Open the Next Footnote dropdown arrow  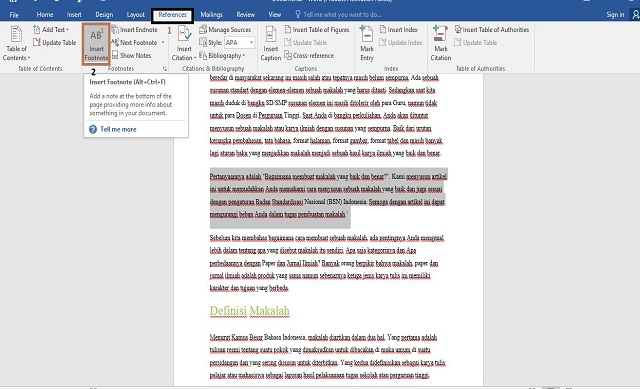[162, 42]
